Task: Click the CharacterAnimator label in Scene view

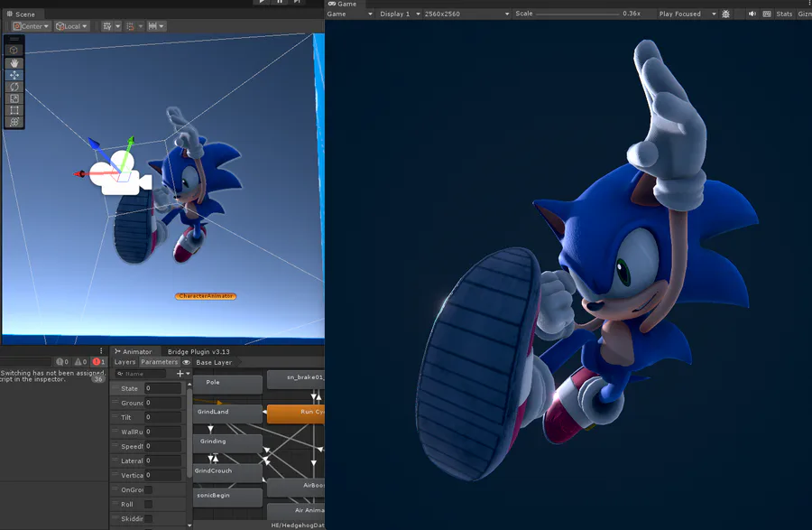Action: pyautogui.click(x=206, y=296)
